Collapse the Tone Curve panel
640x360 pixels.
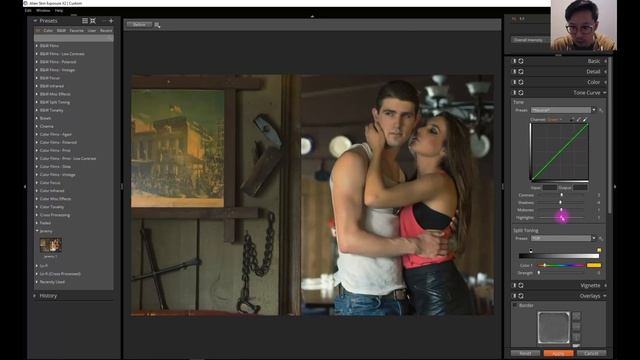605,93
